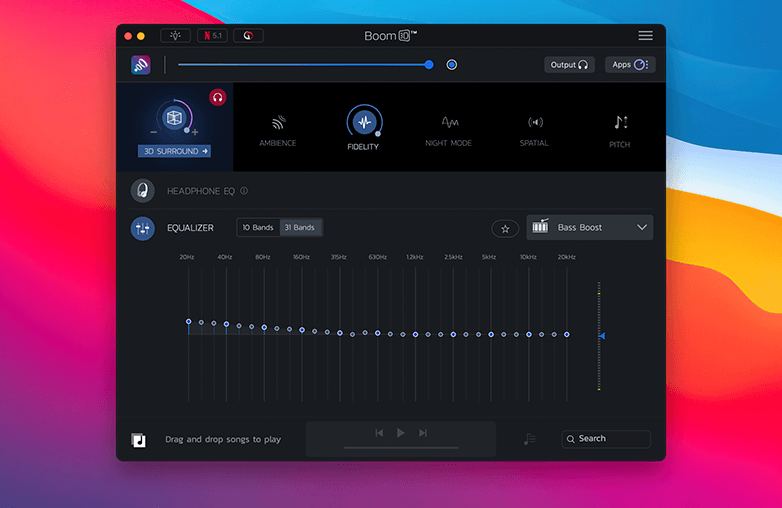
Task: Click the 10kHz band slider handle
Action: tap(529, 335)
